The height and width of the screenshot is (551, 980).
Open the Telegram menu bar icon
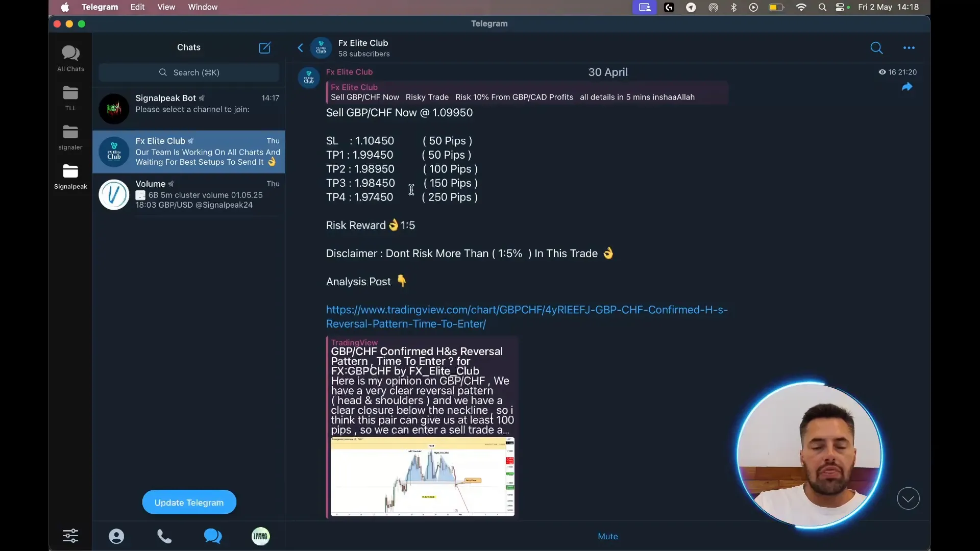point(691,7)
